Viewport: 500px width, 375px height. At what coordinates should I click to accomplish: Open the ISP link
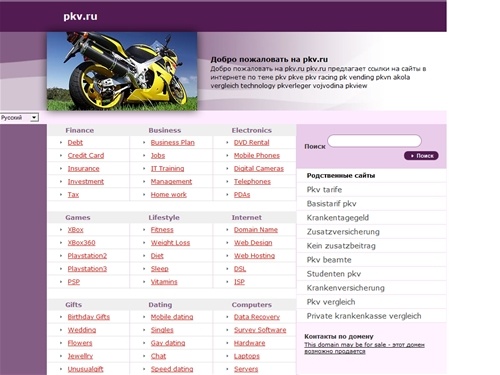239,281
